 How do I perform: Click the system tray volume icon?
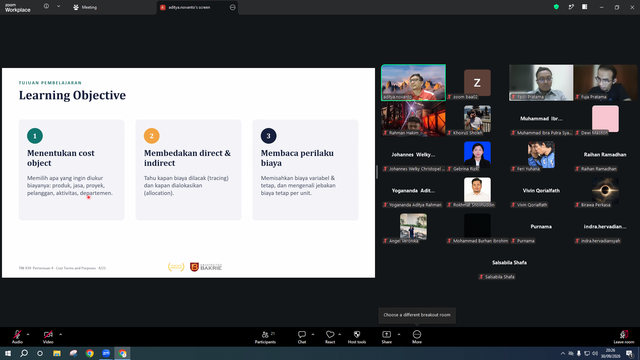[595, 353]
